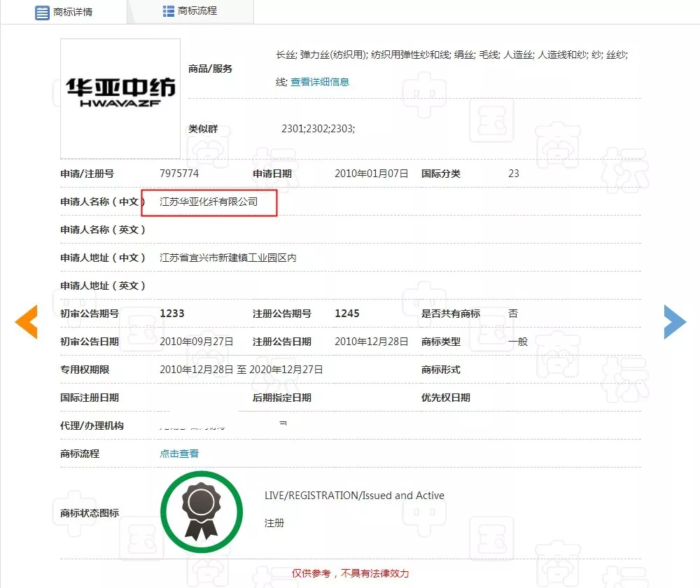Click the 初审公告日期 label

click(x=90, y=342)
